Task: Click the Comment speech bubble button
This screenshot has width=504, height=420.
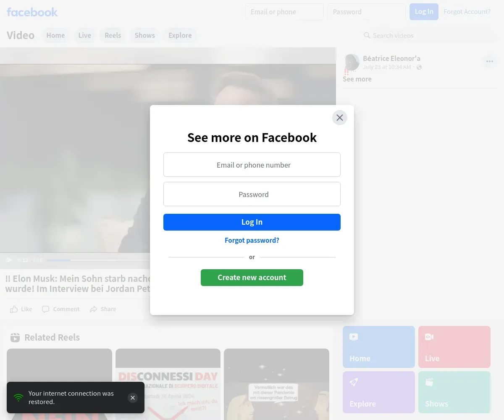Action: tap(60, 309)
